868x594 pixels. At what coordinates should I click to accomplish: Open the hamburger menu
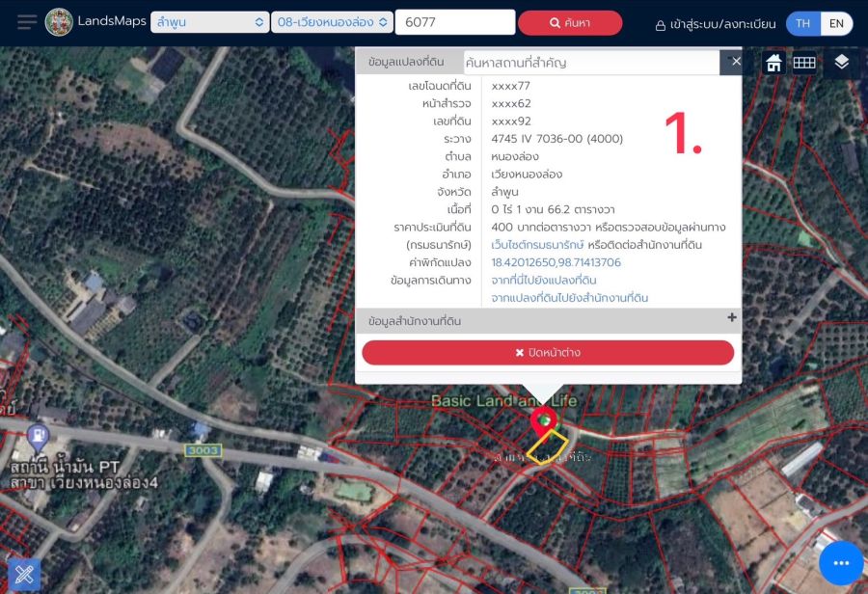coord(27,22)
